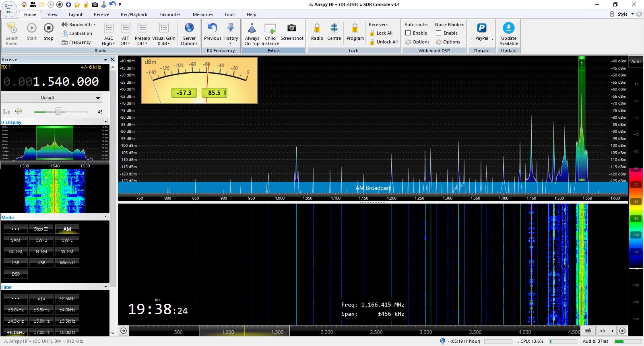Click the Home icon in quick access toolbar
Image resolution: width=644 pixels, height=346 pixels.
point(25,4)
